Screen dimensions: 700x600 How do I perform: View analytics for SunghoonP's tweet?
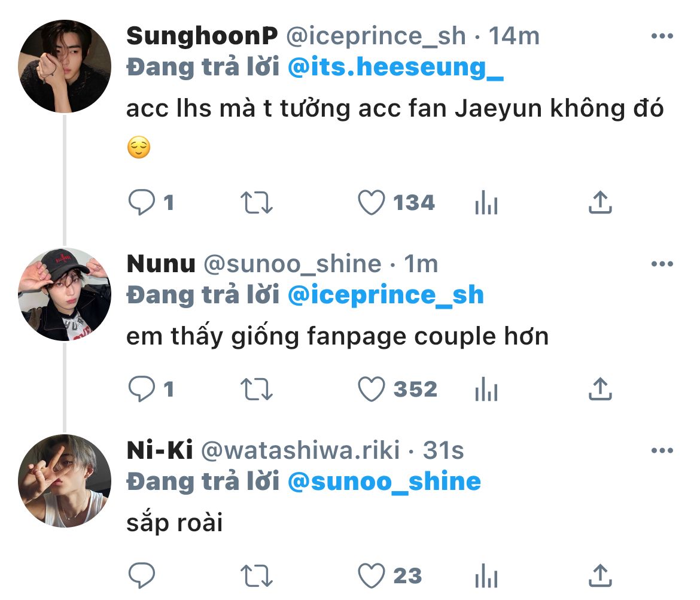tap(486, 203)
